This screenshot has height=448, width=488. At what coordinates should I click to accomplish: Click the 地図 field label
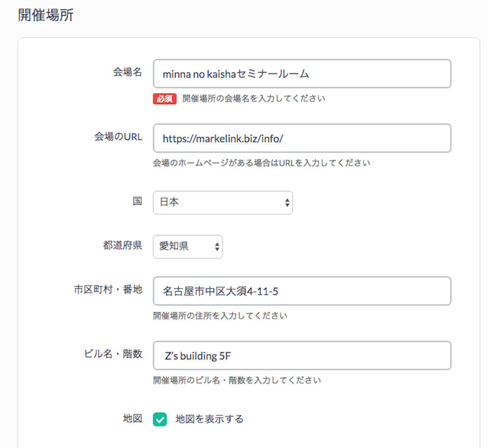coord(133,418)
